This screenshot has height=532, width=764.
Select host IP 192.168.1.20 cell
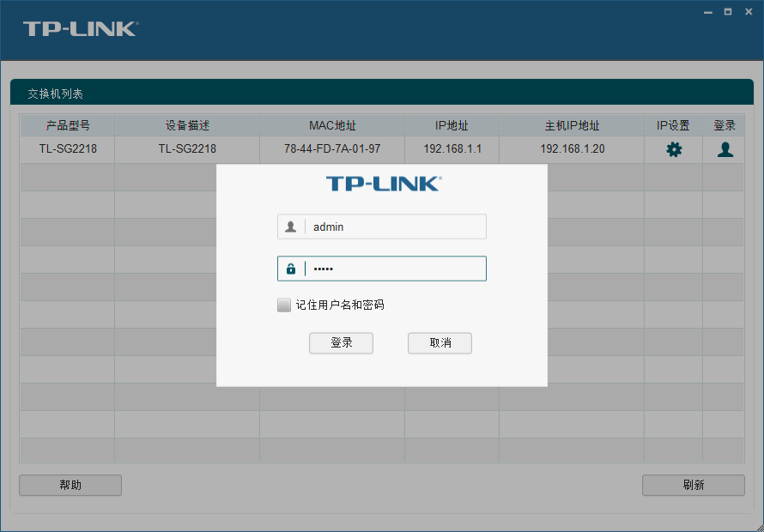572,149
